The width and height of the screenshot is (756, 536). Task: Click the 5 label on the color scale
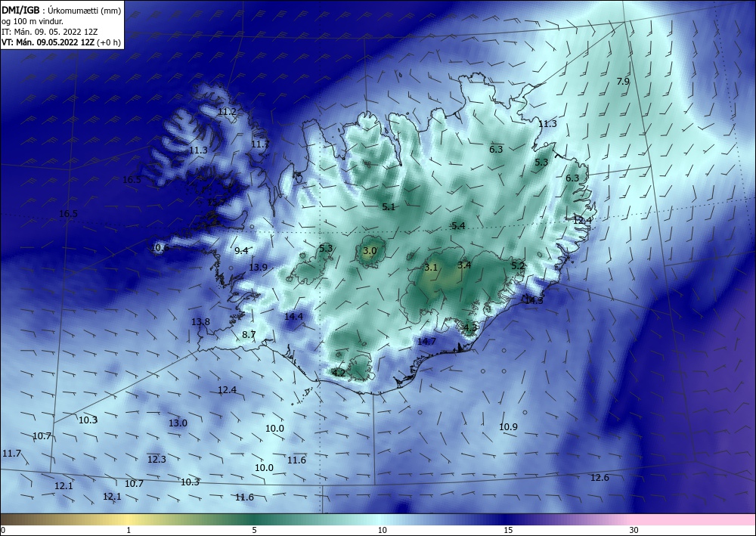tap(254, 530)
